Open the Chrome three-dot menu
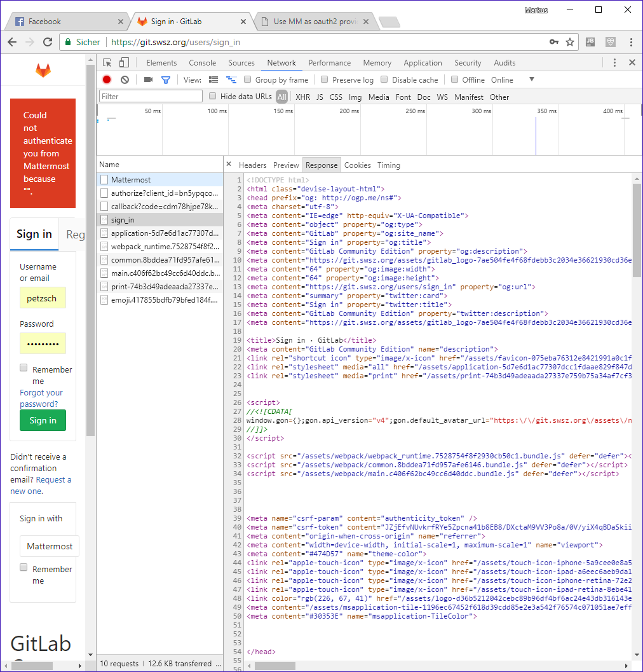The width and height of the screenshot is (643, 672). click(x=631, y=42)
